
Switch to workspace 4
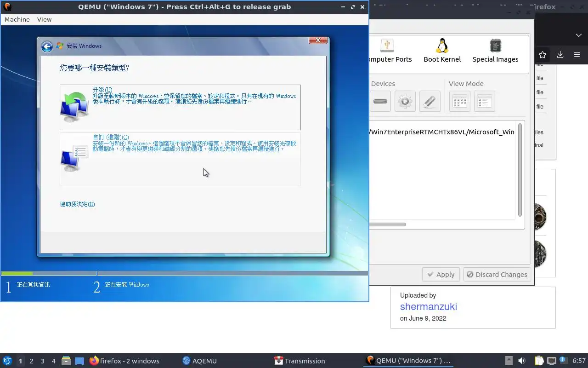[x=53, y=361]
